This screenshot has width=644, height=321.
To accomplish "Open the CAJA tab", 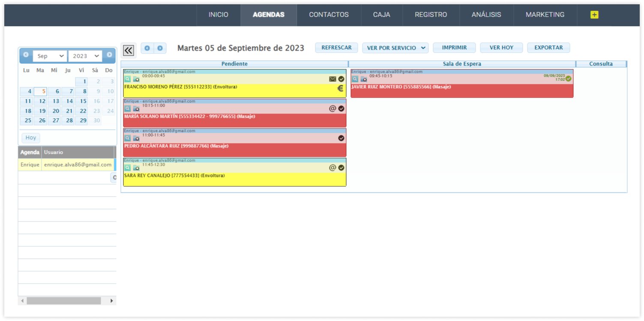I will [381, 15].
